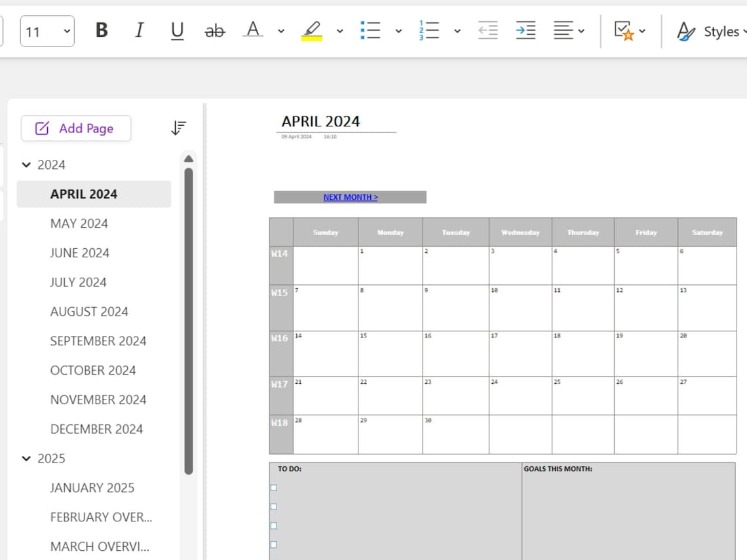Expand the numbered list options dropdown
The height and width of the screenshot is (560, 747).
(457, 31)
